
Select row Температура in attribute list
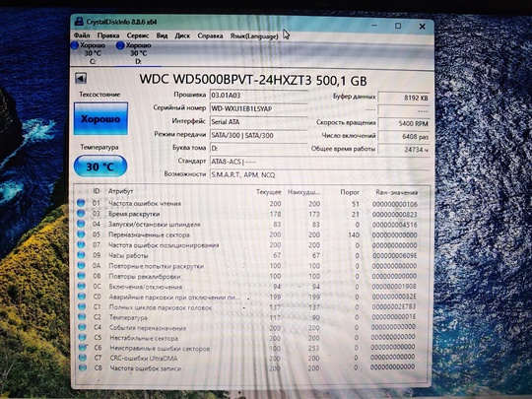pos(252,317)
